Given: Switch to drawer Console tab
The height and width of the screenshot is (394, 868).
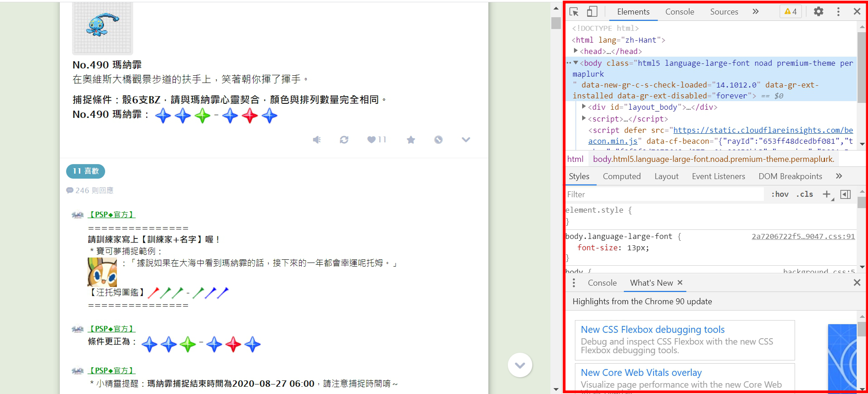Looking at the screenshot, I should point(602,283).
